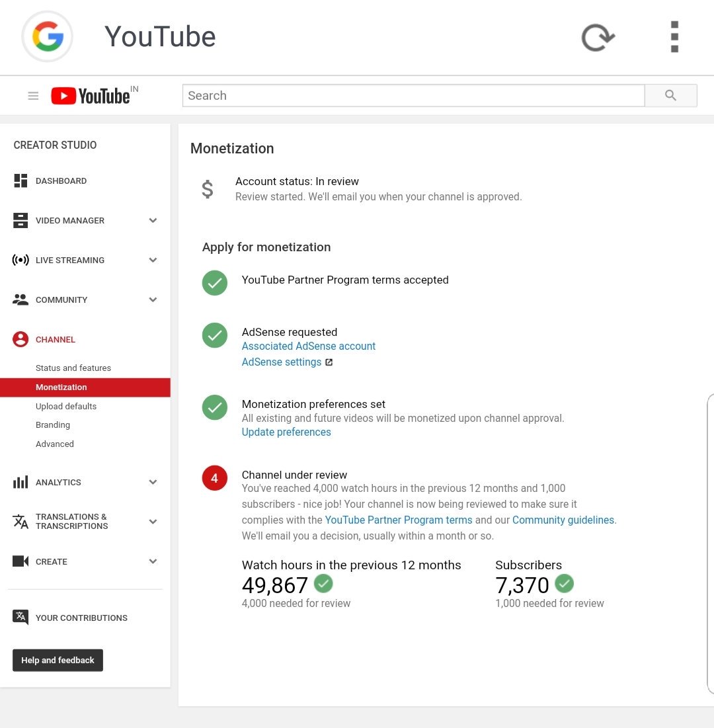714x728 pixels.
Task: Focus the Search input field
Action: 414,95
